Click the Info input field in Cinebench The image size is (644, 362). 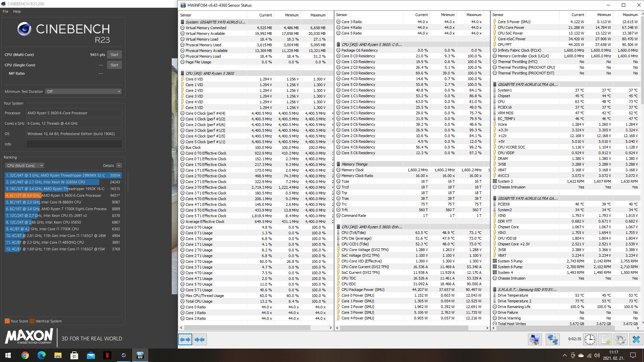pos(74,144)
